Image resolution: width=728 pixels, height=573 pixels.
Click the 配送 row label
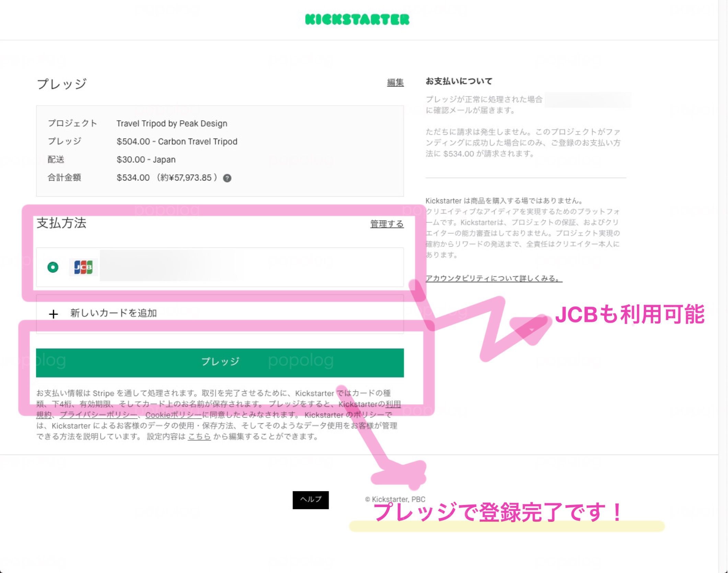point(56,159)
